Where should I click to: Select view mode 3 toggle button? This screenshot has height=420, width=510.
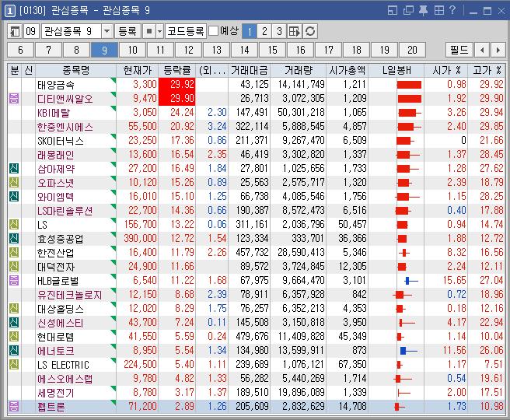coord(279,31)
